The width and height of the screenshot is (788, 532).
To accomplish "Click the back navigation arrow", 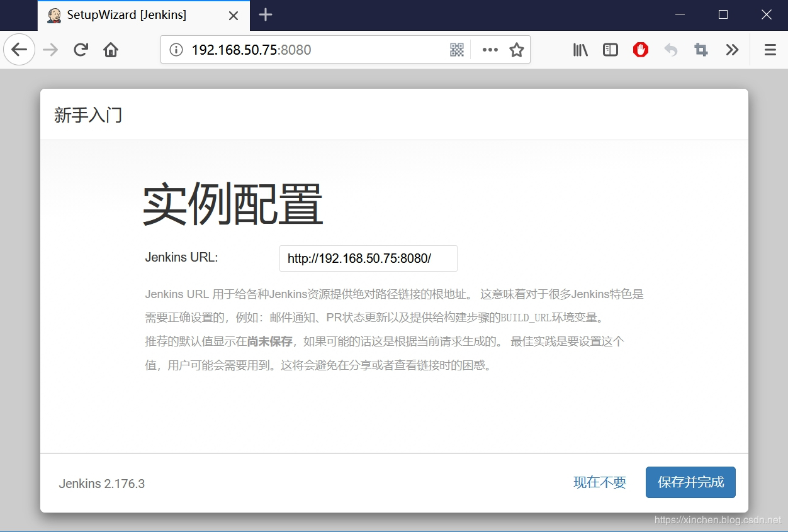I will click(19, 49).
